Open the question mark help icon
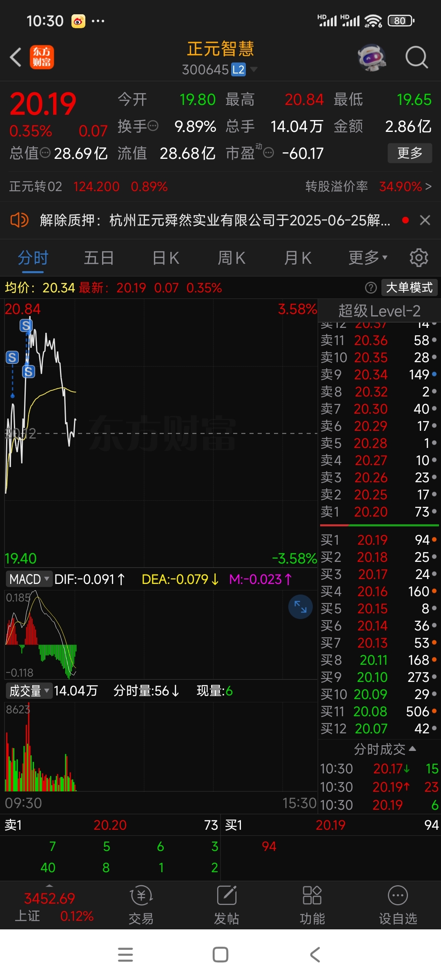 pos(371,288)
